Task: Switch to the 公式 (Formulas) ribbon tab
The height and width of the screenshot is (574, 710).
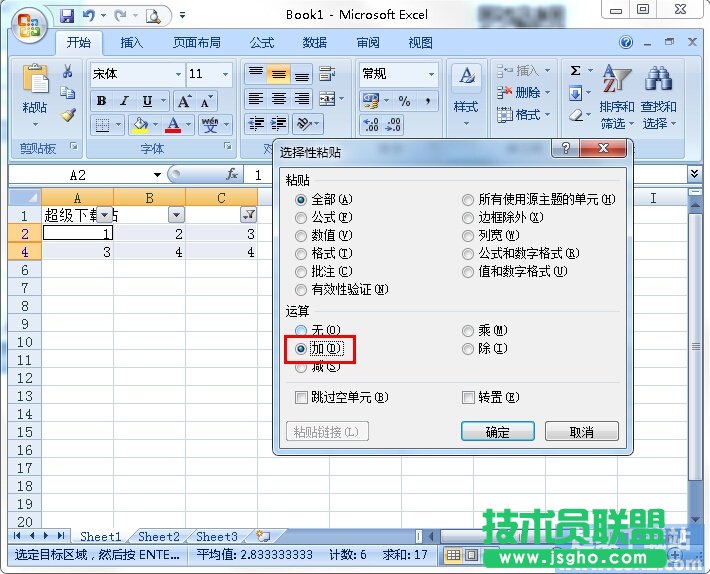Action: pos(262,43)
